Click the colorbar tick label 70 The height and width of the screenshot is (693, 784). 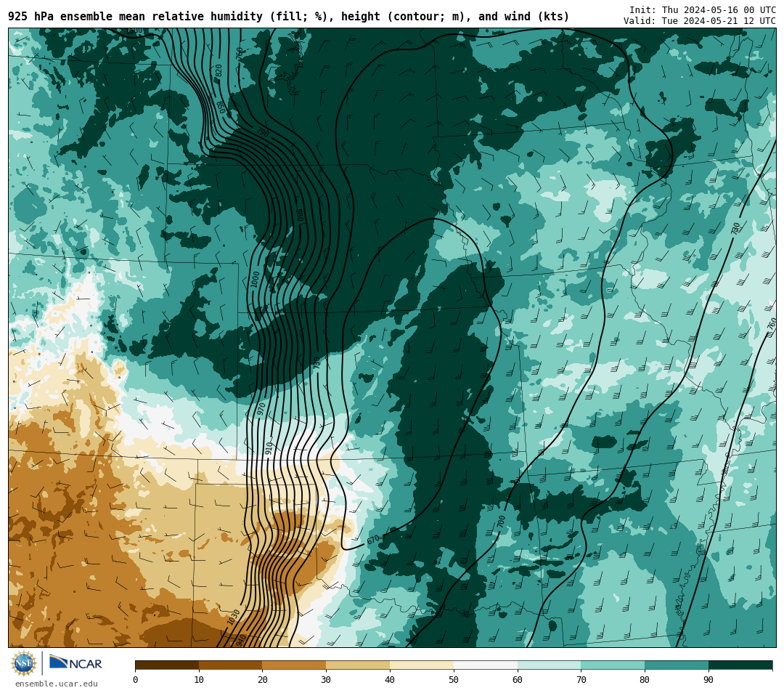point(581,679)
